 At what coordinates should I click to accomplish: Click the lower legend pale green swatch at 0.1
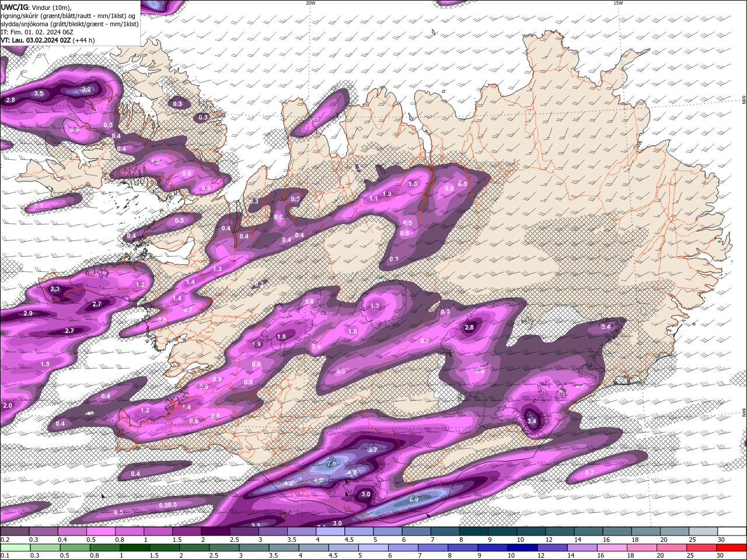click(x=15, y=547)
